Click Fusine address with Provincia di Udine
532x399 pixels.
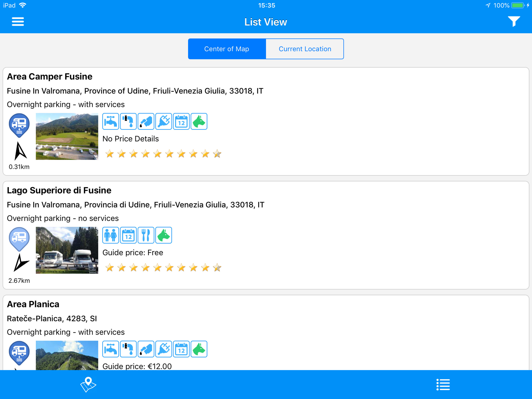[136, 205]
